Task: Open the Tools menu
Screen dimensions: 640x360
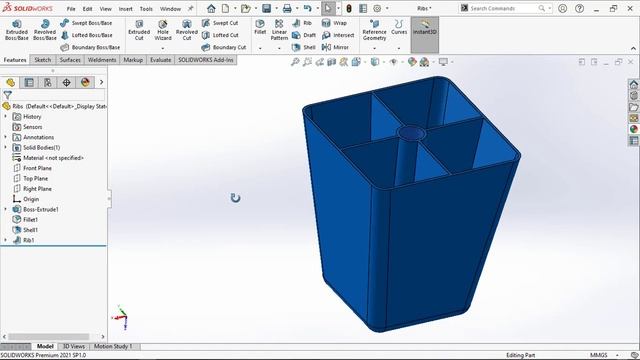Action: click(x=146, y=9)
